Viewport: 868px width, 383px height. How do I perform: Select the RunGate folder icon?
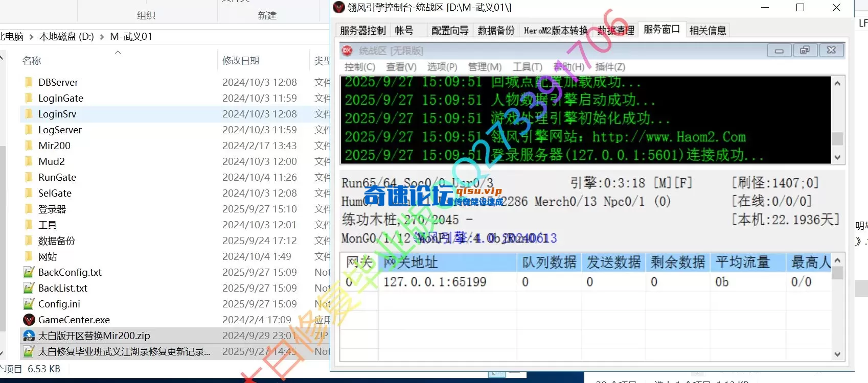click(29, 177)
